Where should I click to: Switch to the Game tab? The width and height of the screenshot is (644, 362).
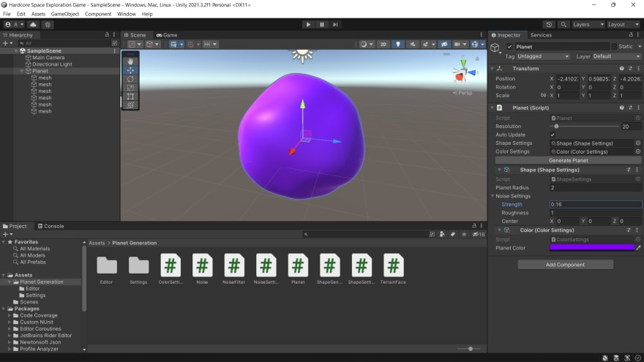(167, 35)
